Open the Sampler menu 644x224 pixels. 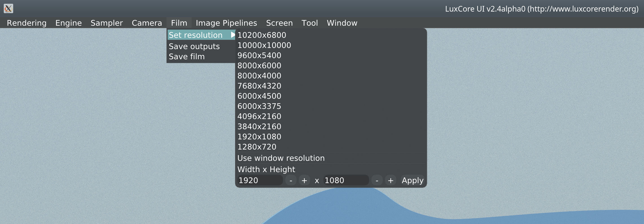pyautogui.click(x=107, y=23)
